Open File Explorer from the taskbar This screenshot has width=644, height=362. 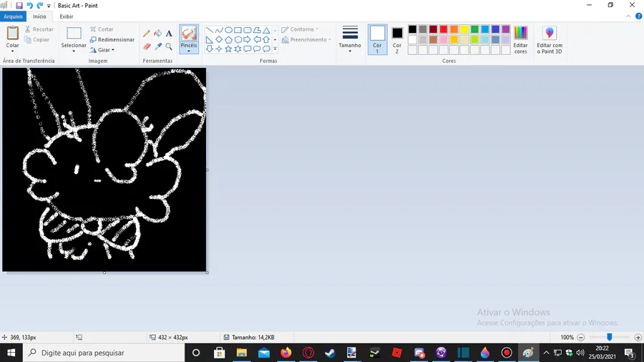point(242,353)
